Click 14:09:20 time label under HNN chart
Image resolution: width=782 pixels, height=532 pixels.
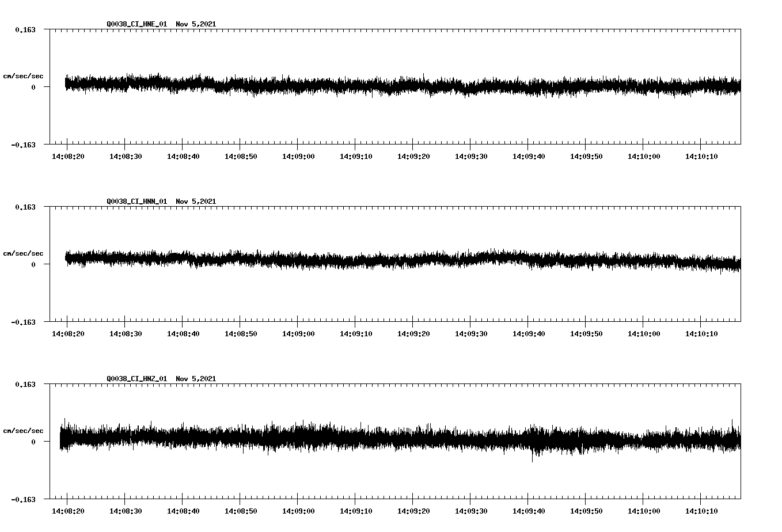click(413, 333)
